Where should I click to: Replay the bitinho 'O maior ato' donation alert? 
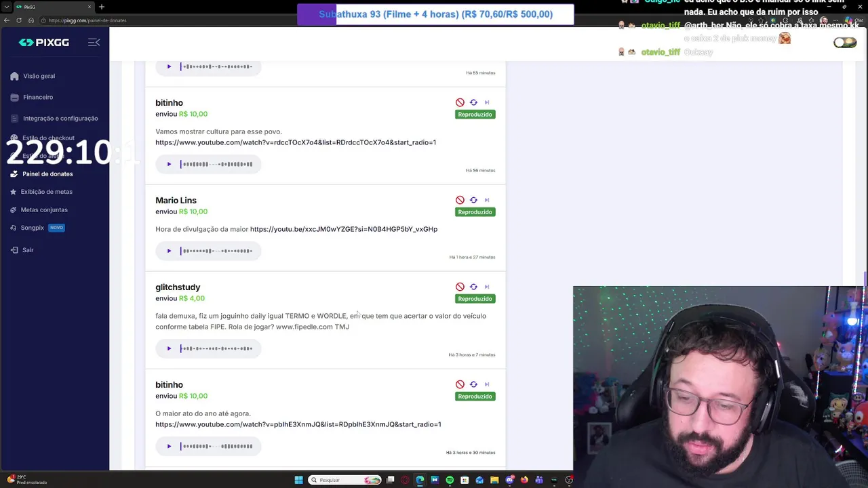(473, 384)
